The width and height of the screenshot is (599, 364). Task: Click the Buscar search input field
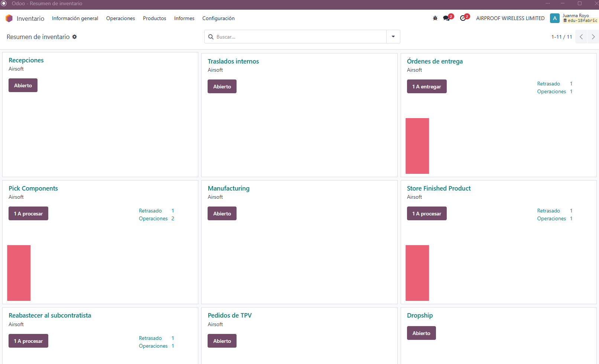pyautogui.click(x=300, y=37)
